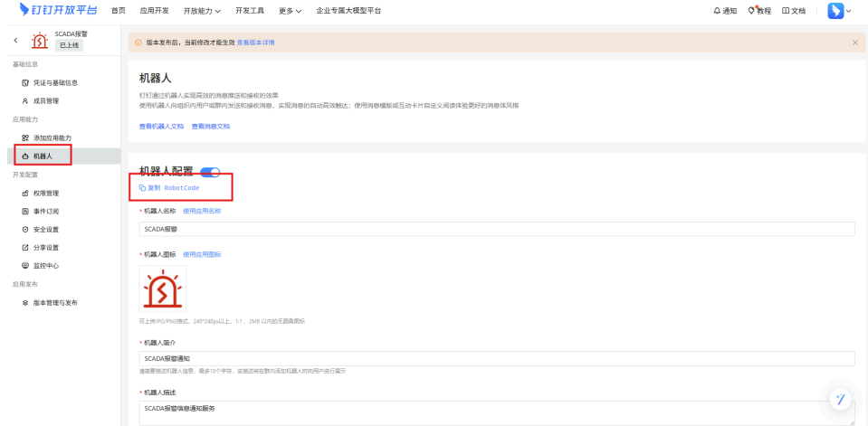Expand the 更多 dropdown in top nav

(290, 11)
